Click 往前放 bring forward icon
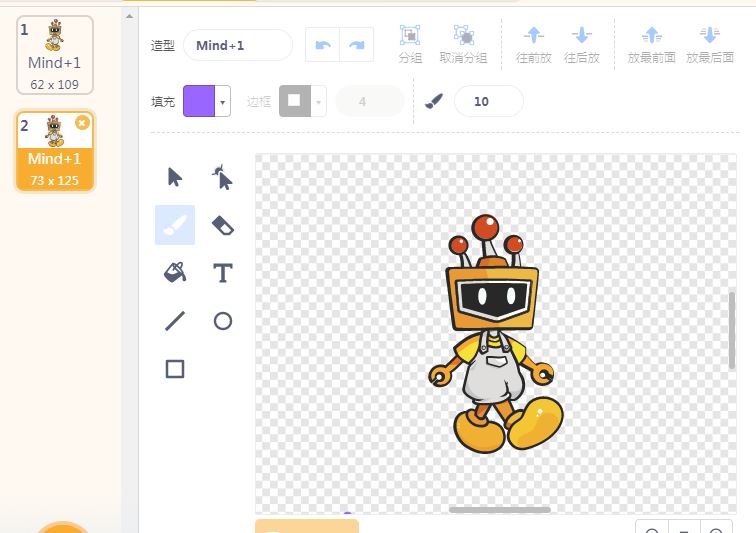756x533 pixels. pyautogui.click(x=533, y=35)
